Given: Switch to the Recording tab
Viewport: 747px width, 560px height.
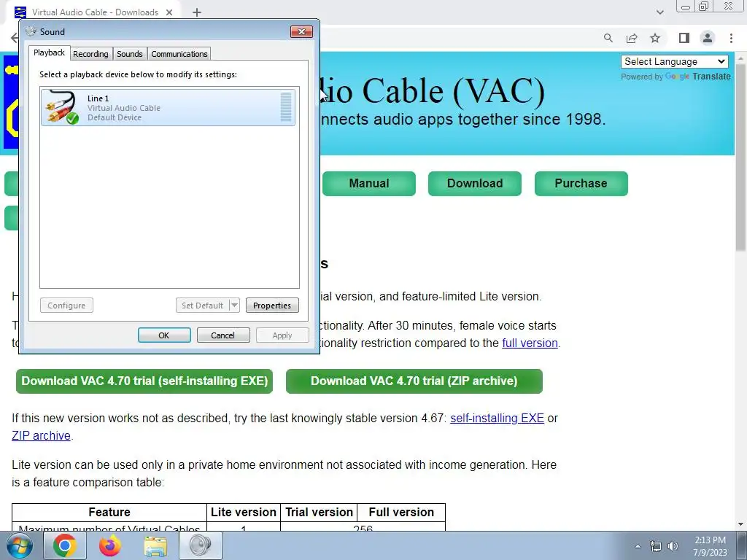Looking at the screenshot, I should (x=90, y=54).
